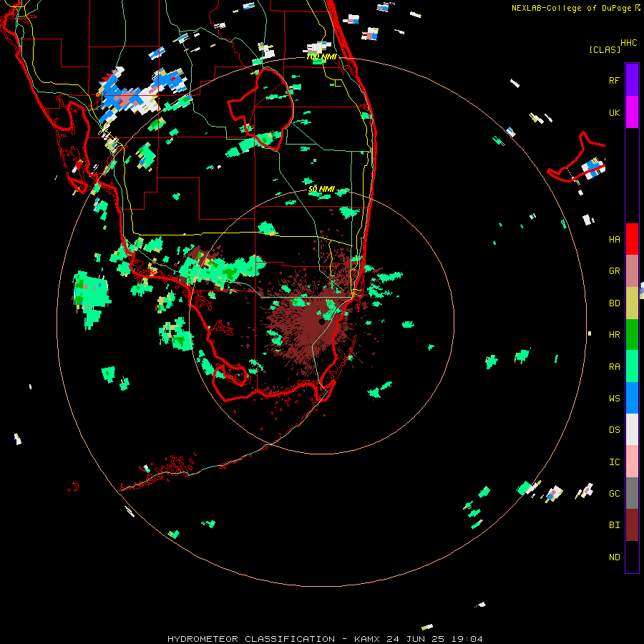The image size is (644, 644).
Task: Click the WS blue legend swatch
Action: [x=632, y=398]
